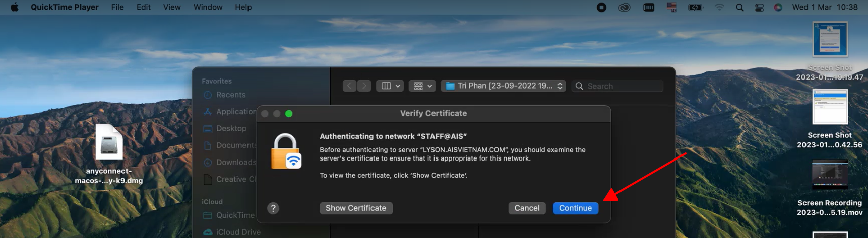Image resolution: width=868 pixels, height=238 pixels.
Task: Open the anyconnect macOS dmg file icon
Action: pyautogui.click(x=109, y=142)
